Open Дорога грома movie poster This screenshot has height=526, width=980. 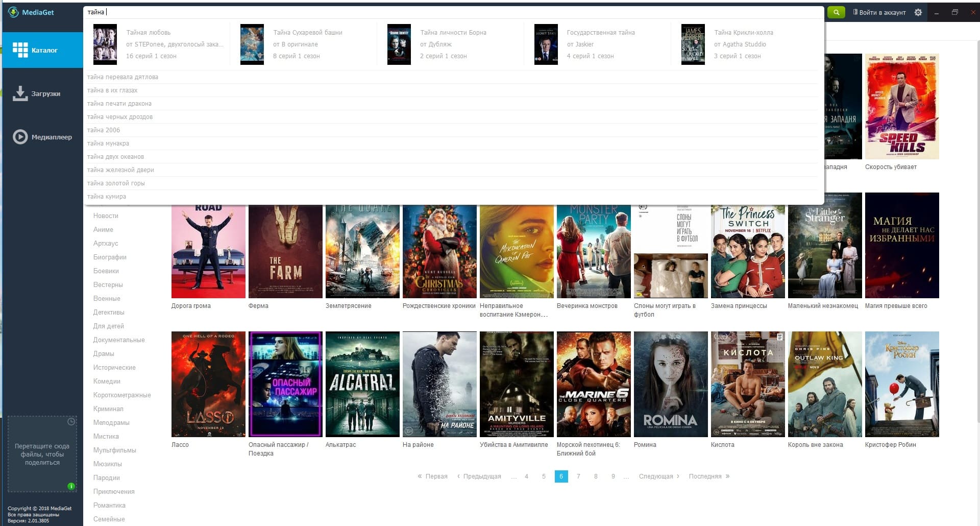[208, 251]
